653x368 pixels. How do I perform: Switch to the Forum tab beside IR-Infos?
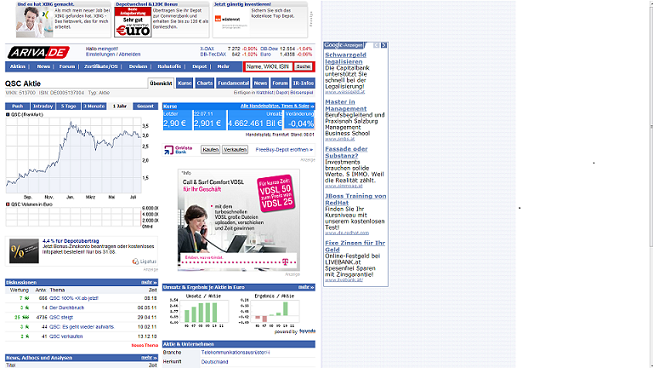click(280, 83)
